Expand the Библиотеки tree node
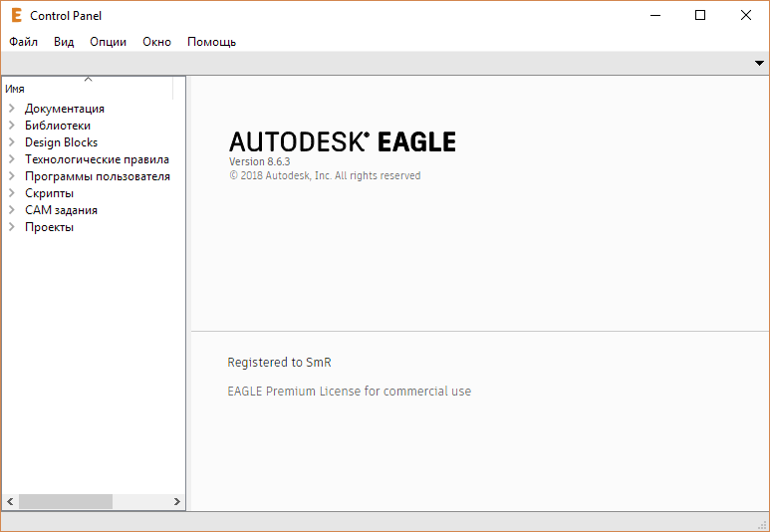 12,126
